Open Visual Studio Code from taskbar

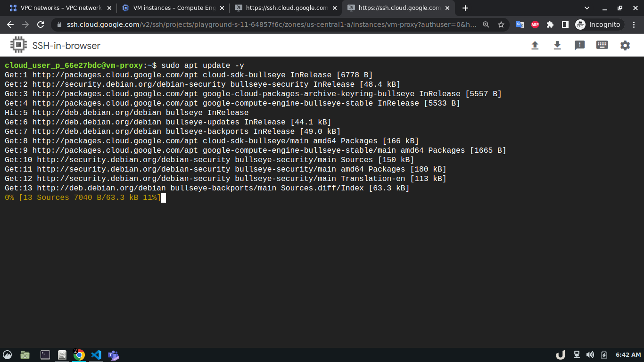click(x=96, y=355)
